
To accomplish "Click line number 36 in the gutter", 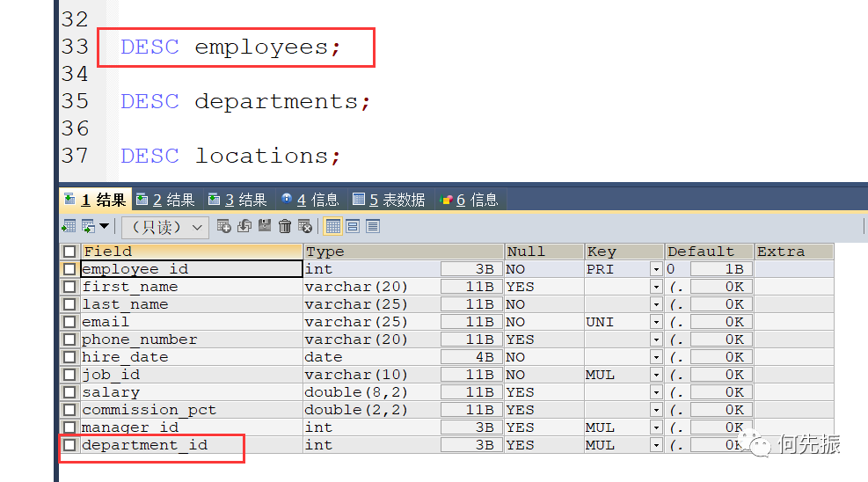I will [x=76, y=128].
